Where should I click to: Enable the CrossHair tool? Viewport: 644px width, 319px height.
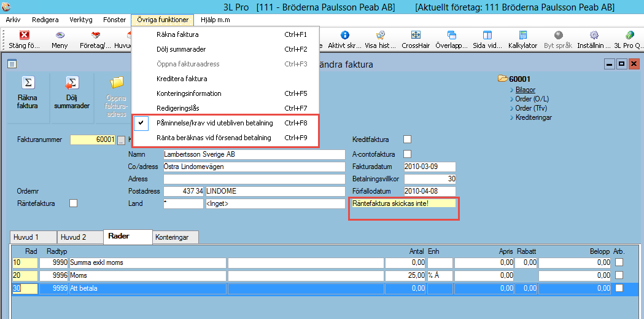(416, 36)
